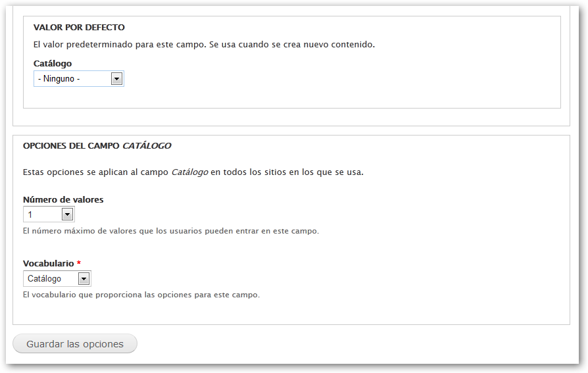
Task: Click the arrow on the "- Ninguno -" select
Action: pos(116,79)
